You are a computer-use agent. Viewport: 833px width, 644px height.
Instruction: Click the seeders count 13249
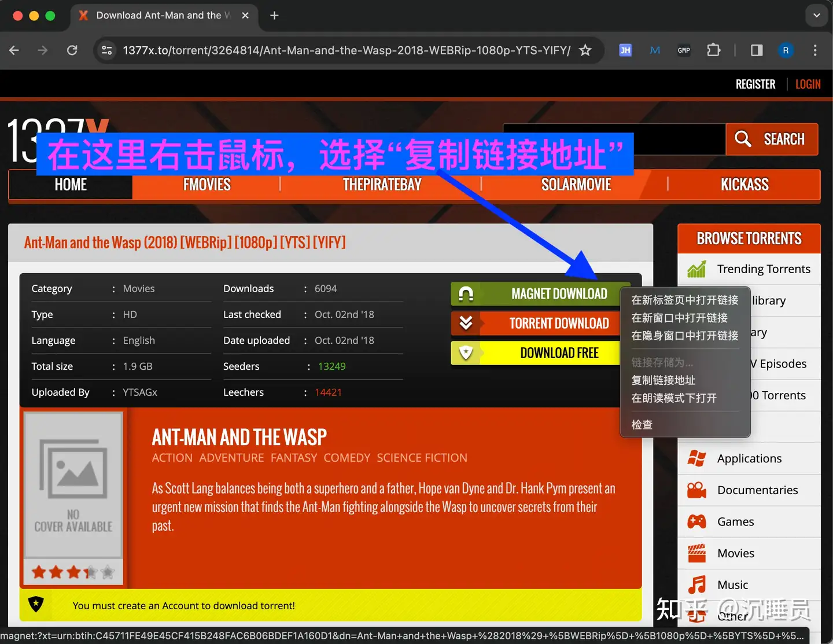coord(331,366)
